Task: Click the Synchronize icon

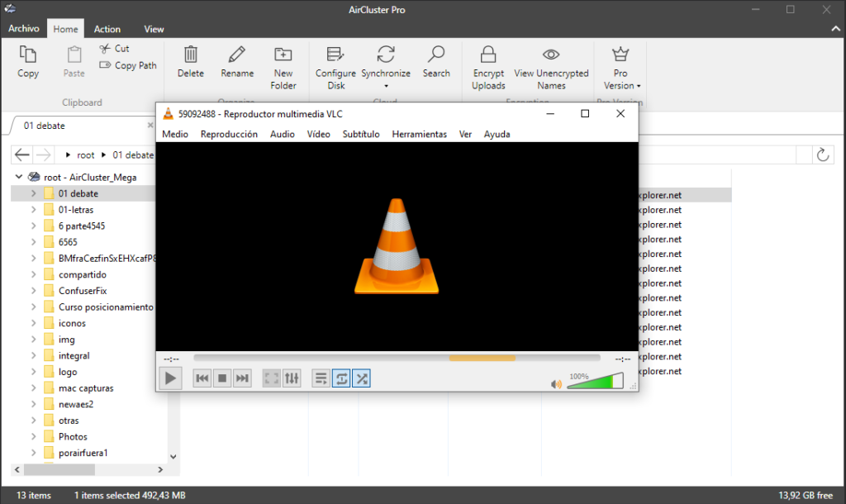Action: [386, 55]
